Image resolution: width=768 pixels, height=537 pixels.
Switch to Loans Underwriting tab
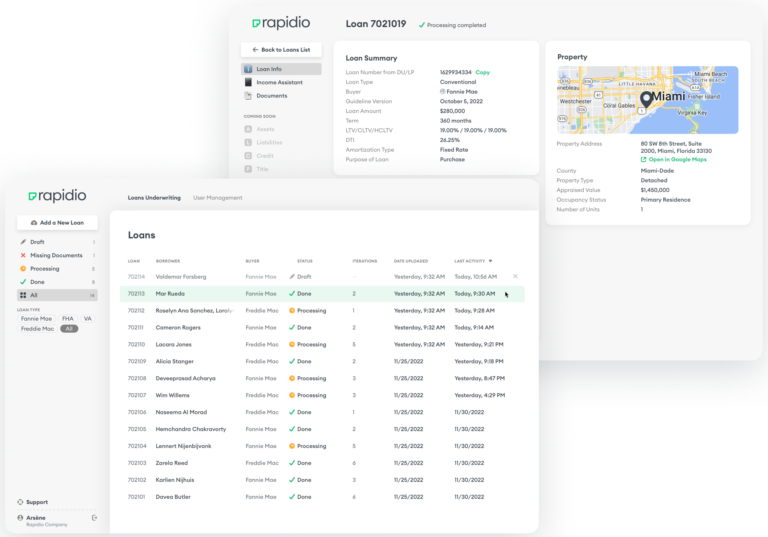click(154, 198)
